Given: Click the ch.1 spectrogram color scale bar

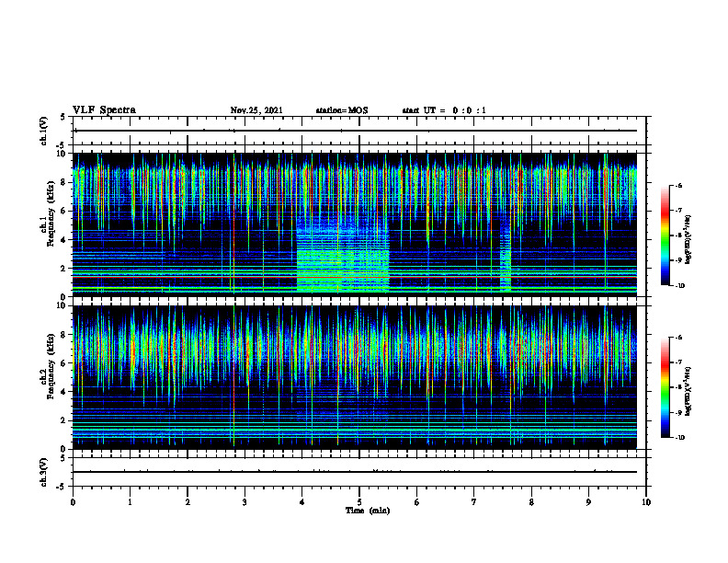Looking at the screenshot, I should (665, 236).
